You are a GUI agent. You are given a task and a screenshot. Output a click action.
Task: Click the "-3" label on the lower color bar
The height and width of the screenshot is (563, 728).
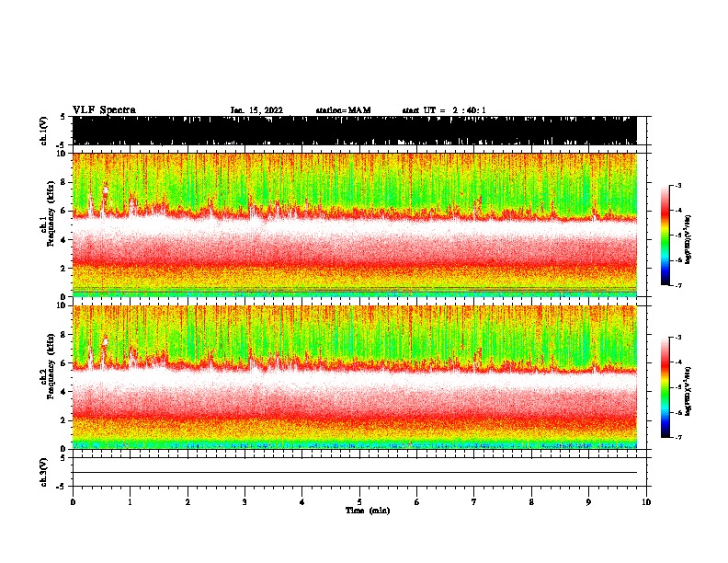tap(677, 338)
